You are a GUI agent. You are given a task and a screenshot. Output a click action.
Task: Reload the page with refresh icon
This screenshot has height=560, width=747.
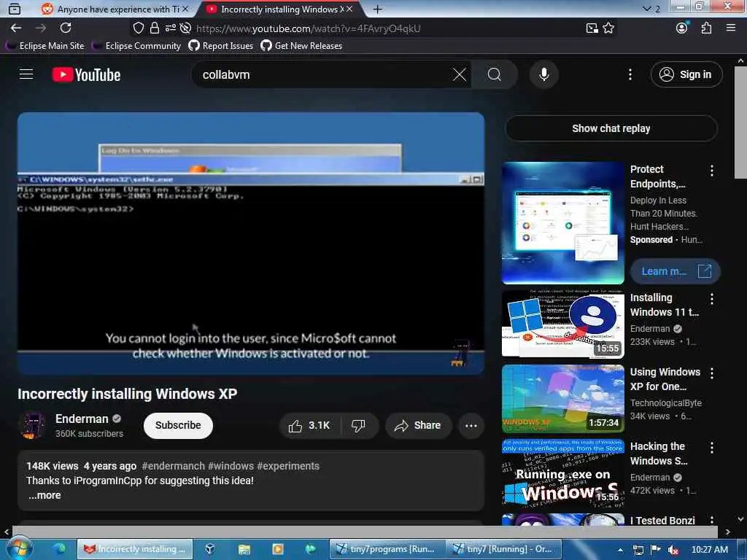pyautogui.click(x=66, y=28)
